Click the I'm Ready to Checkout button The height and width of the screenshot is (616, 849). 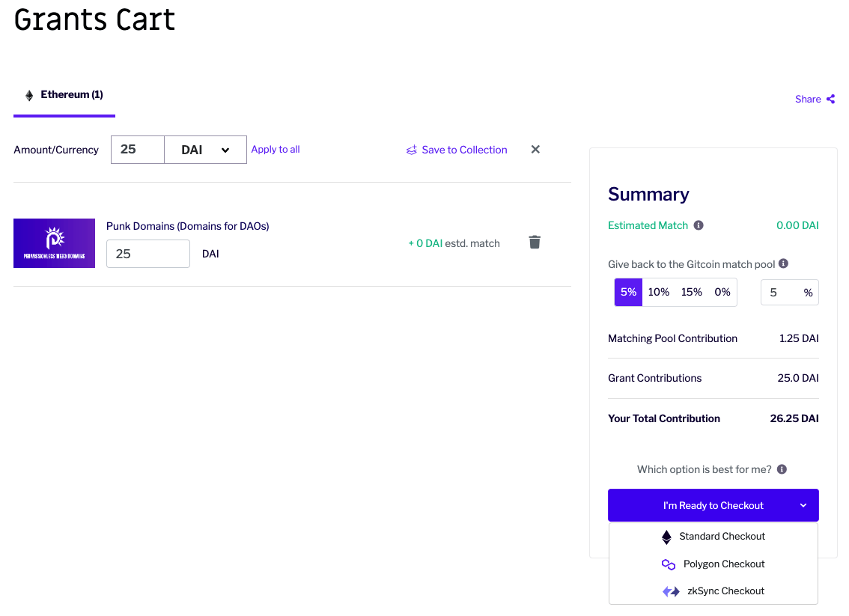tap(713, 505)
